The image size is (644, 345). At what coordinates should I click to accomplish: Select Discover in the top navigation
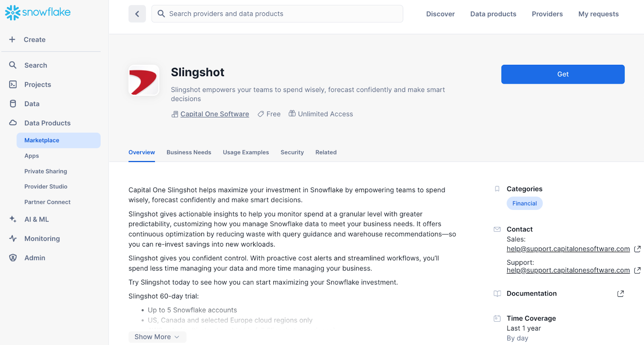[x=440, y=14]
